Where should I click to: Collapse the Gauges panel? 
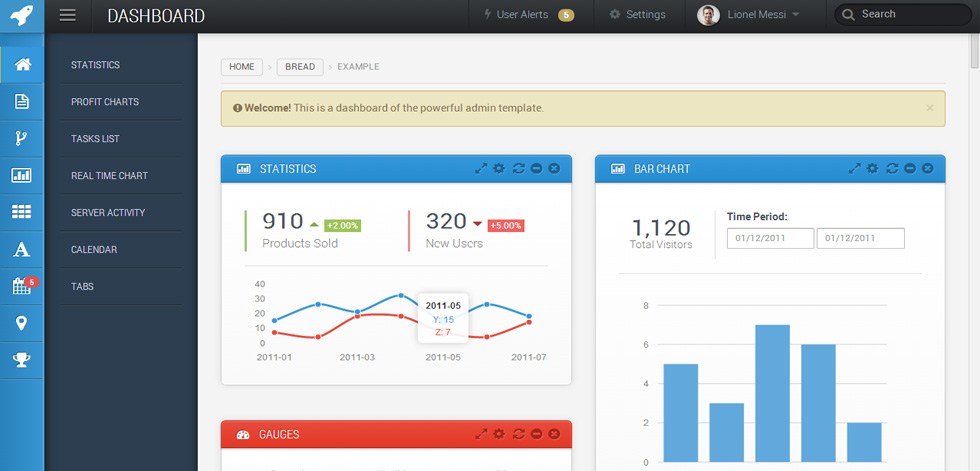[536, 434]
